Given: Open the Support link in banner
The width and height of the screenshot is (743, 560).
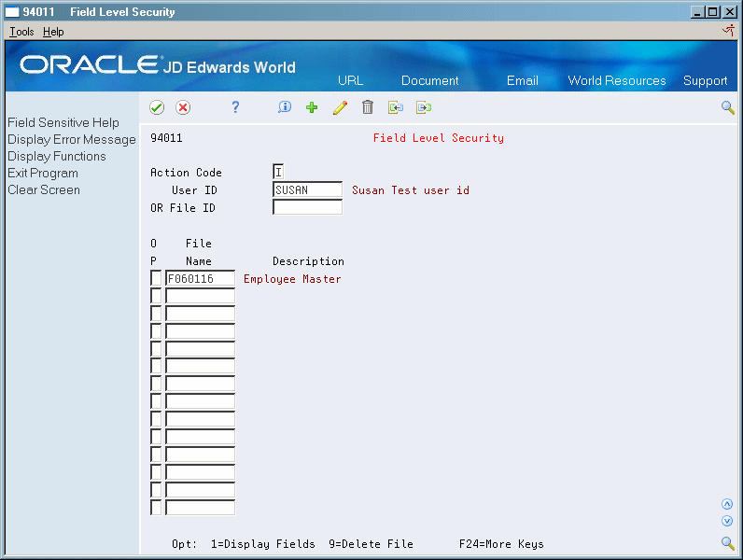Looking at the screenshot, I should pyautogui.click(x=705, y=81).
